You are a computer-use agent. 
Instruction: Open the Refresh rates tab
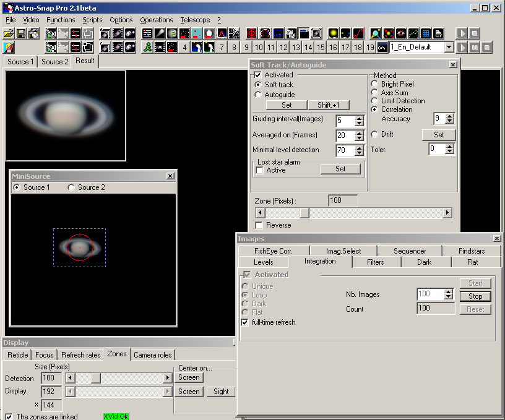(x=80, y=355)
